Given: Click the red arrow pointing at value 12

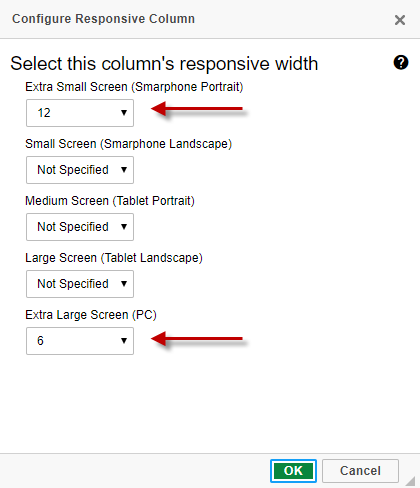Looking at the screenshot, I should (x=197, y=109).
